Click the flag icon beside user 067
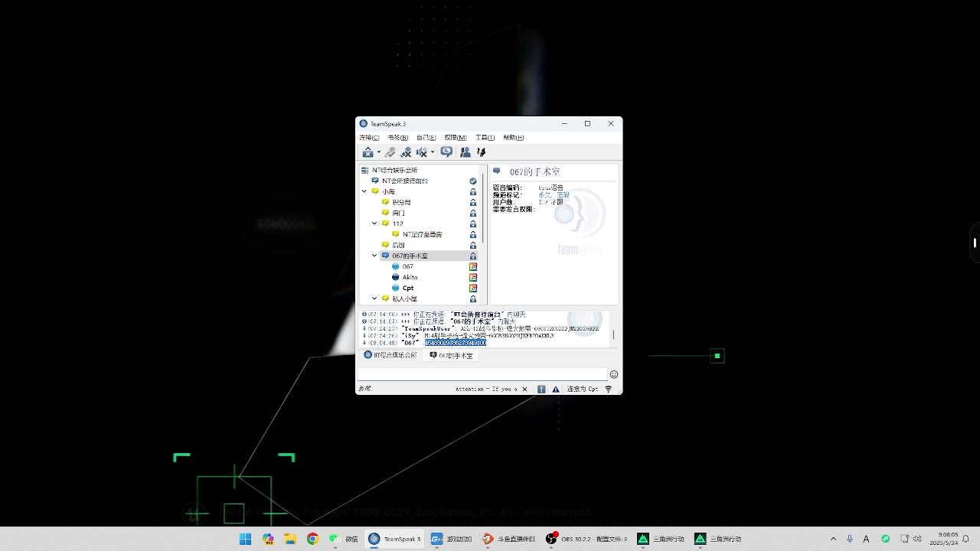Screen dimensions: 980x551 pos(473,266)
